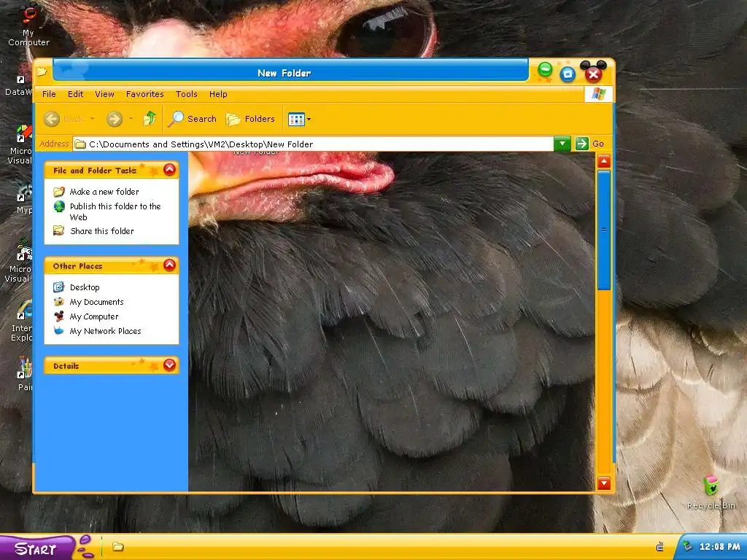Open the Back history dropdown arrow
Image resolution: width=747 pixels, height=560 pixels.
point(92,119)
